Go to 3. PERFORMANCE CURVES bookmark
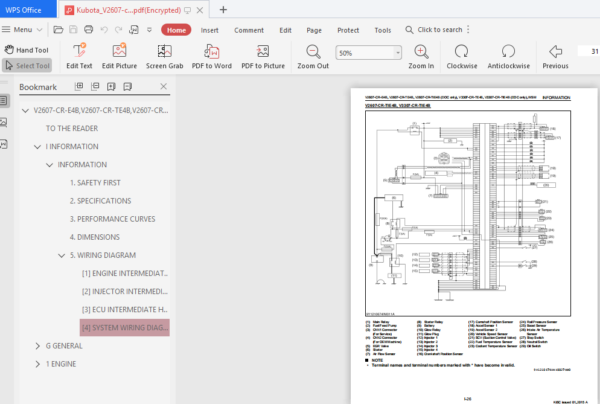Screen dimensions: 600x404 coord(112,219)
